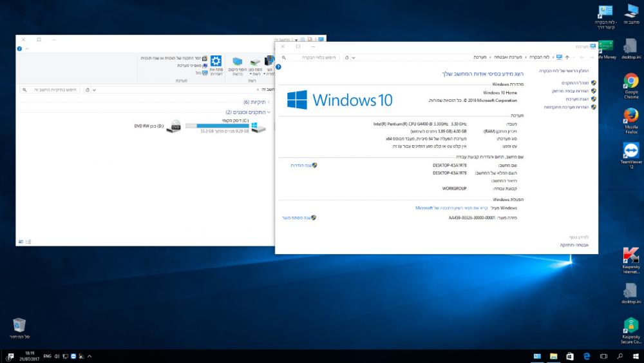This screenshot has height=363, width=644.
Task: Click the ENG language indicator in taskbar
Action: coord(48,356)
